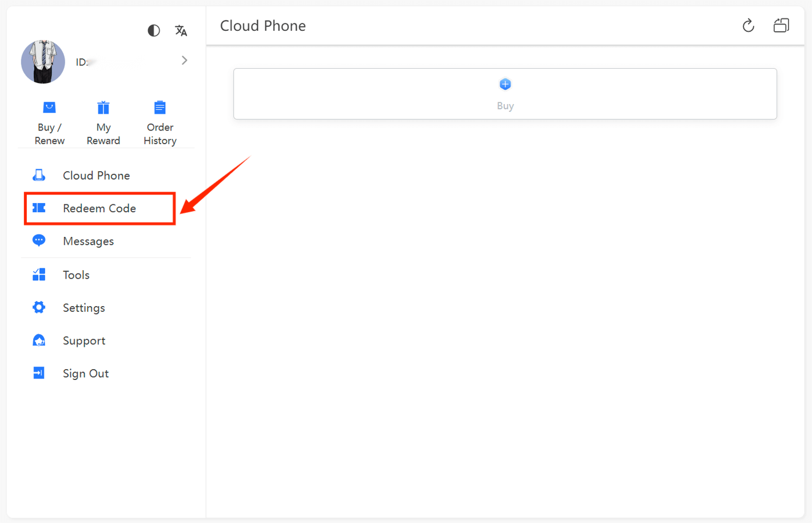812x523 pixels.
Task: Click the profile avatar picture
Action: pos(43,62)
